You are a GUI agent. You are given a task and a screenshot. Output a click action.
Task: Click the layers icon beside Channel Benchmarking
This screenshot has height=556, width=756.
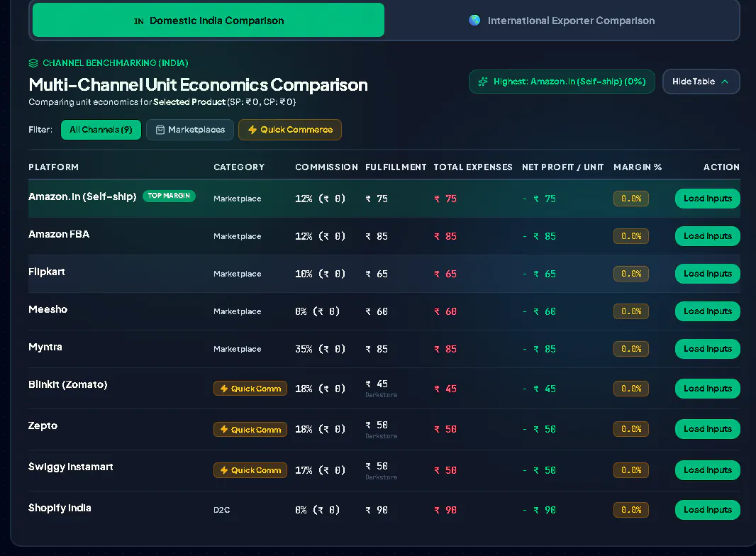pos(33,63)
